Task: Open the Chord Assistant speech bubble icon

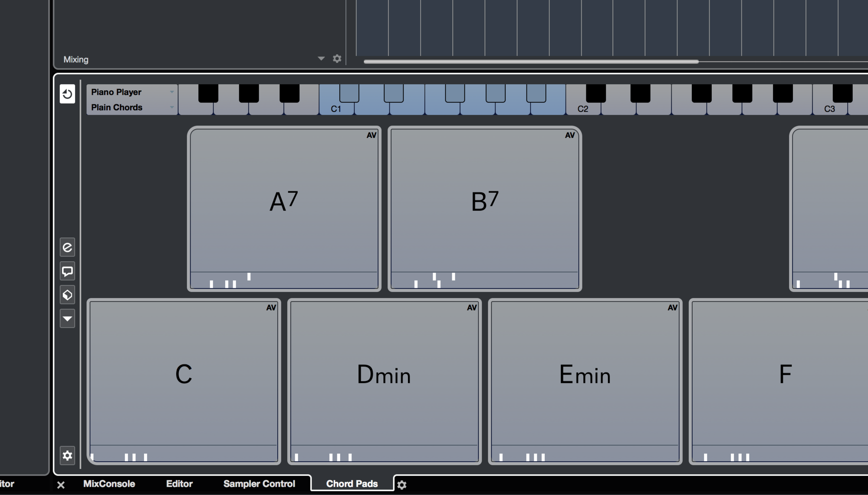Action: point(67,271)
